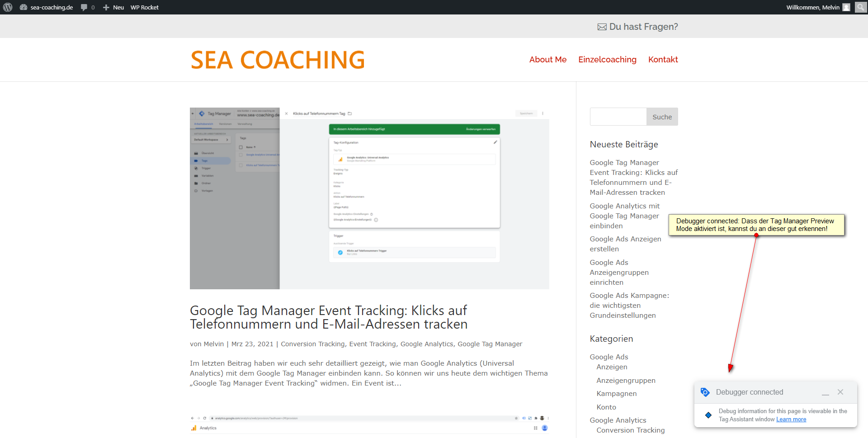Open the admin bar search magnifier

tap(861, 7)
